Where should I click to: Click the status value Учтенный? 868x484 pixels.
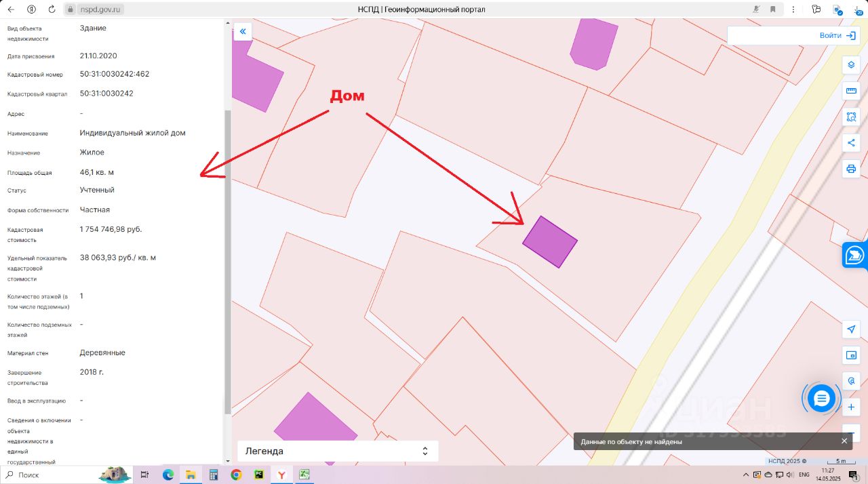coord(97,190)
